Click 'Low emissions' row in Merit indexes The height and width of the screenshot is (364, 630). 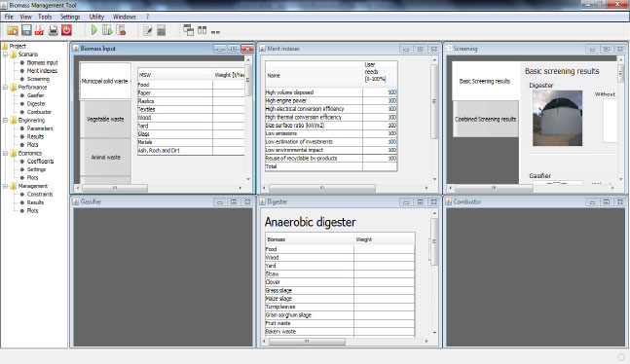tap(331, 133)
